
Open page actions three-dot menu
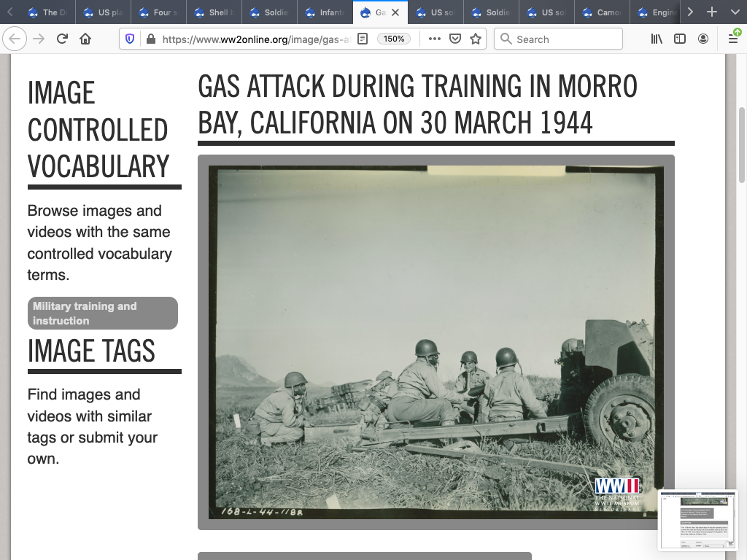tap(435, 39)
